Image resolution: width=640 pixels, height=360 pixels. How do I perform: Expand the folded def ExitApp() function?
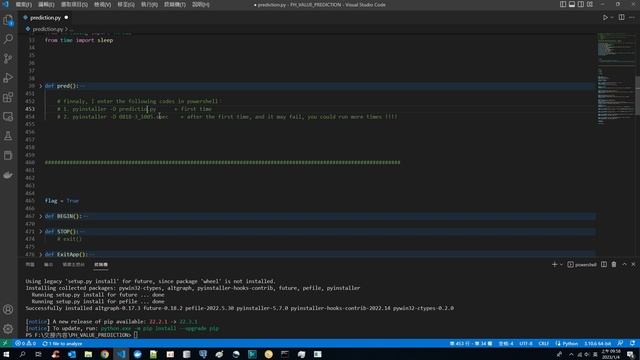[x=41, y=254]
